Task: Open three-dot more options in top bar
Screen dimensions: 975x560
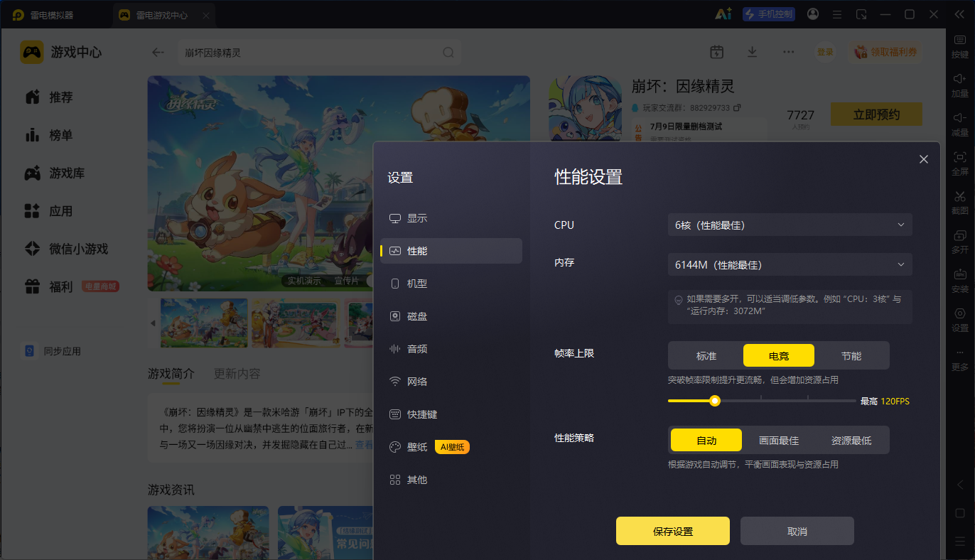Action: pos(789,52)
